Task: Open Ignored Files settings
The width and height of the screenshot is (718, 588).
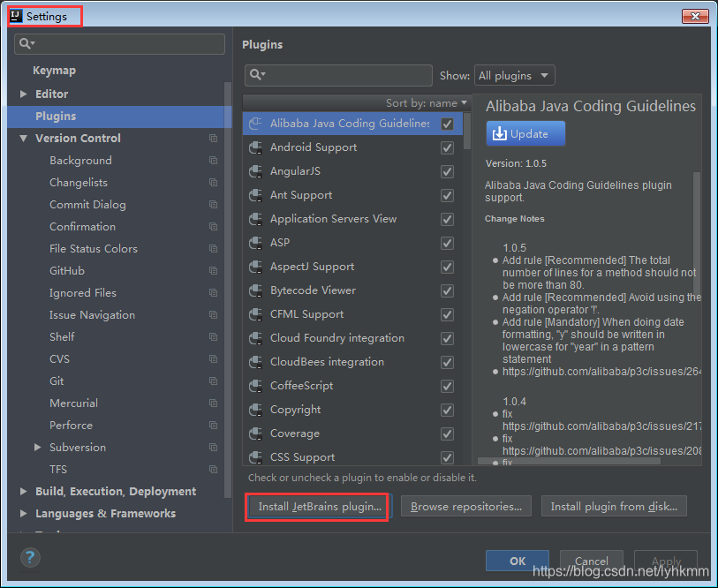Action: tap(83, 293)
